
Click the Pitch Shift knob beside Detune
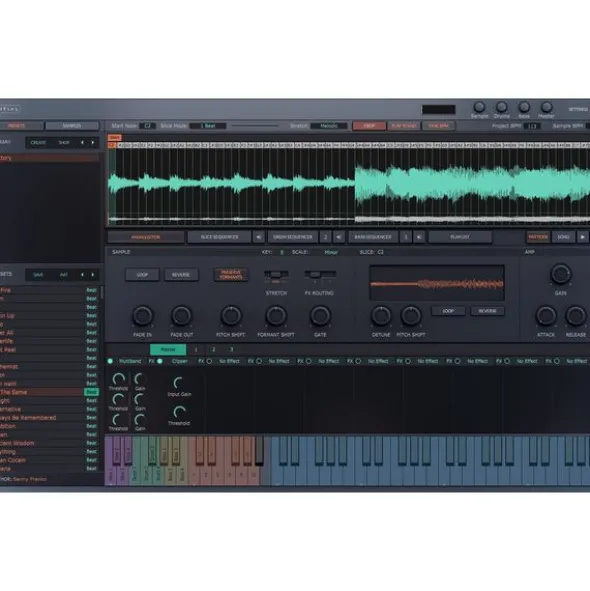tap(411, 316)
